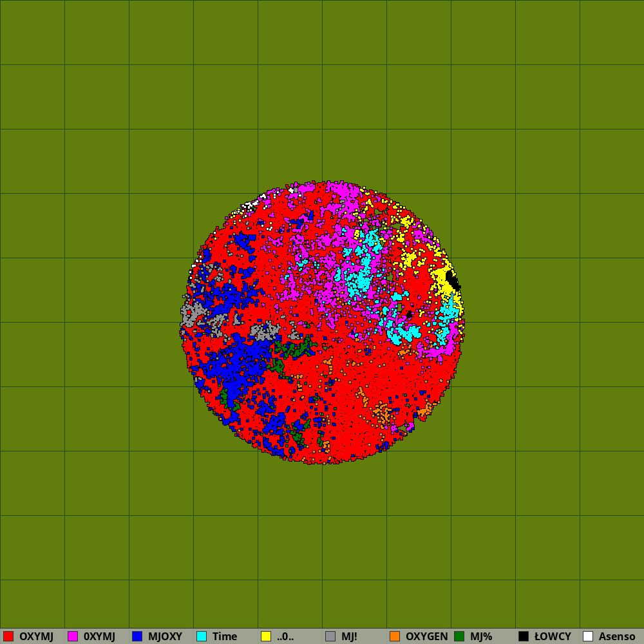
Task: Click the large black ŁOWCY territory on the map
Action: pyautogui.click(x=453, y=279)
